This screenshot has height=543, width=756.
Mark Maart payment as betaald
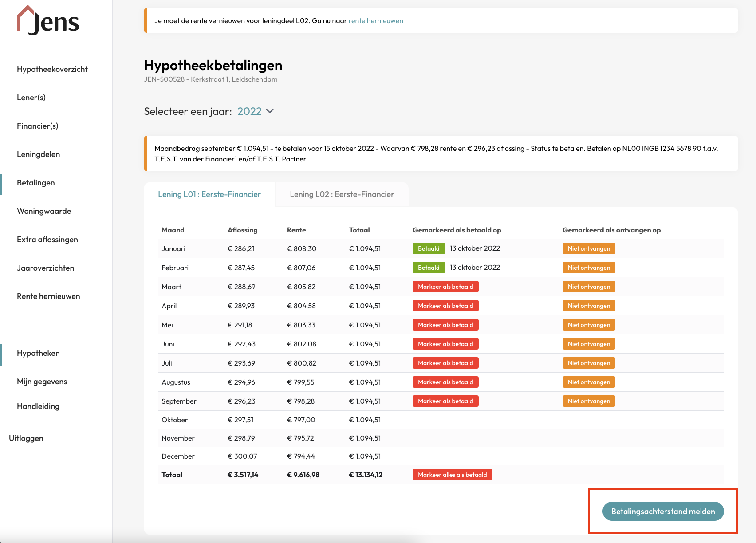click(445, 287)
